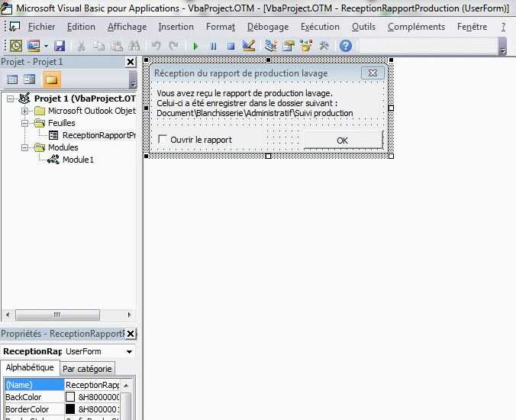The width and height of the screenshot is (516, 420).
Task: Open the Insert UserForm dropdown arrow
Action: point(46,46)
